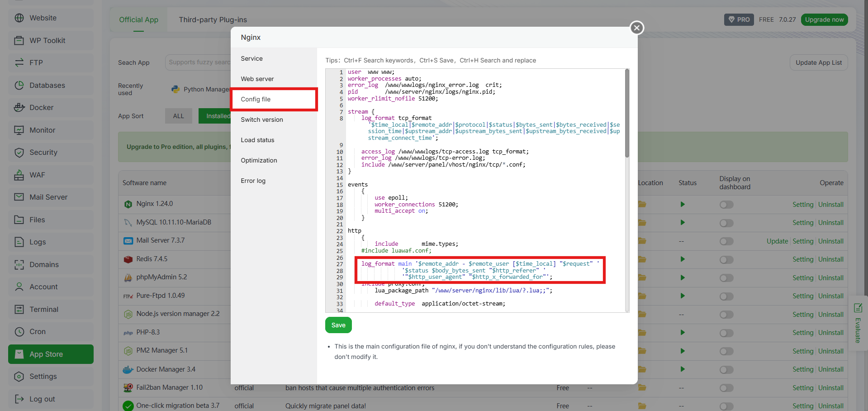
Task: Select Web server in Nginx dialog
Action: tap(274, 79)
